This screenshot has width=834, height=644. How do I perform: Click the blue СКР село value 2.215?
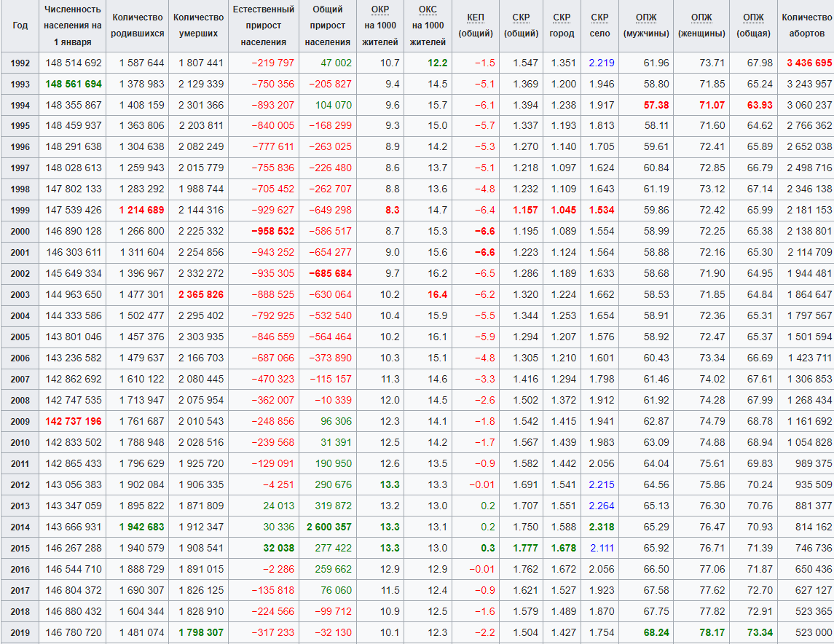(602, 485)
